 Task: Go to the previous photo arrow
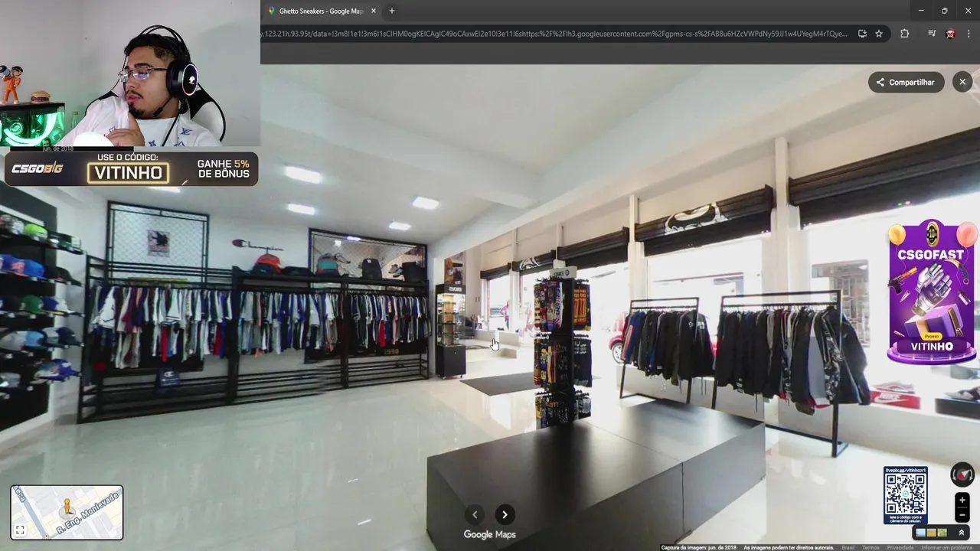coord(475,515)
